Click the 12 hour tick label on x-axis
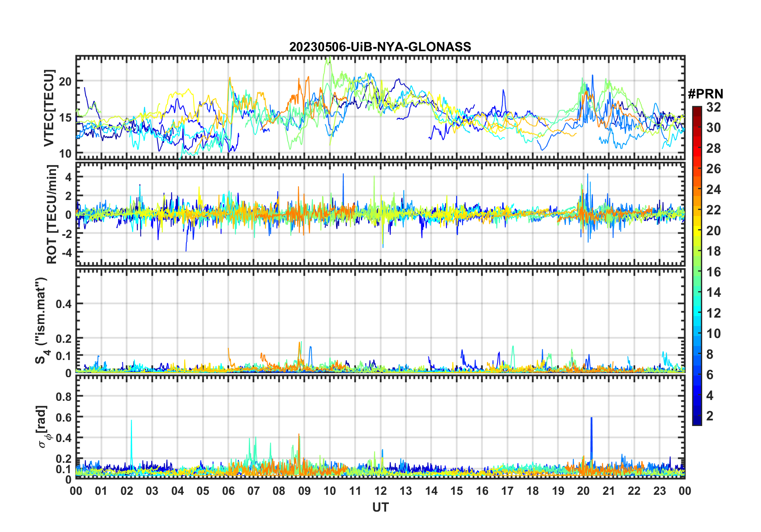 coord(380,491)
